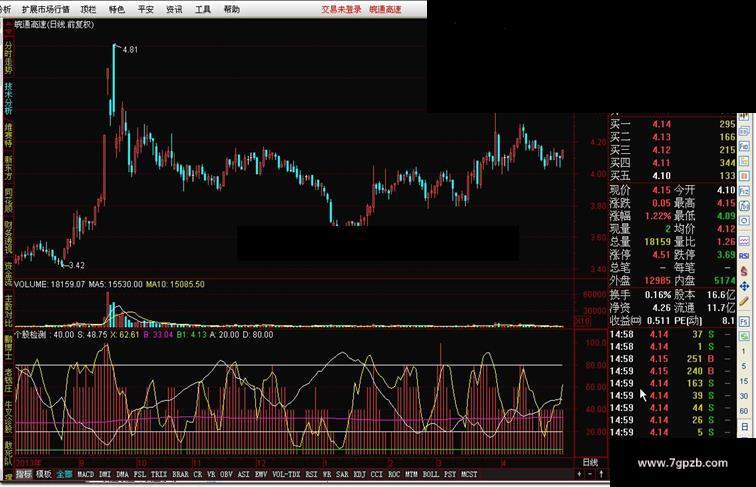This screenshot has height=487, width=756.
Task: Click the chart title 皖通高速(日线 前复权)
Action: [x=54, y=25]
